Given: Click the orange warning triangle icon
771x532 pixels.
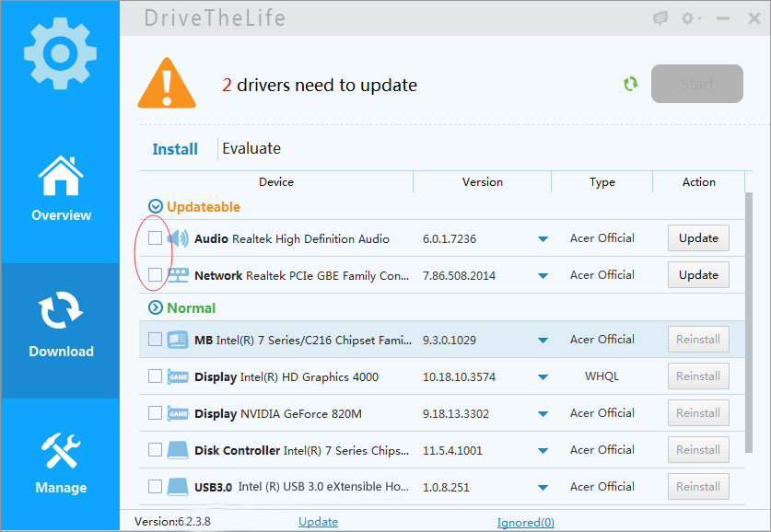Looking at the screenshot, I should click(x=167, y=83).
